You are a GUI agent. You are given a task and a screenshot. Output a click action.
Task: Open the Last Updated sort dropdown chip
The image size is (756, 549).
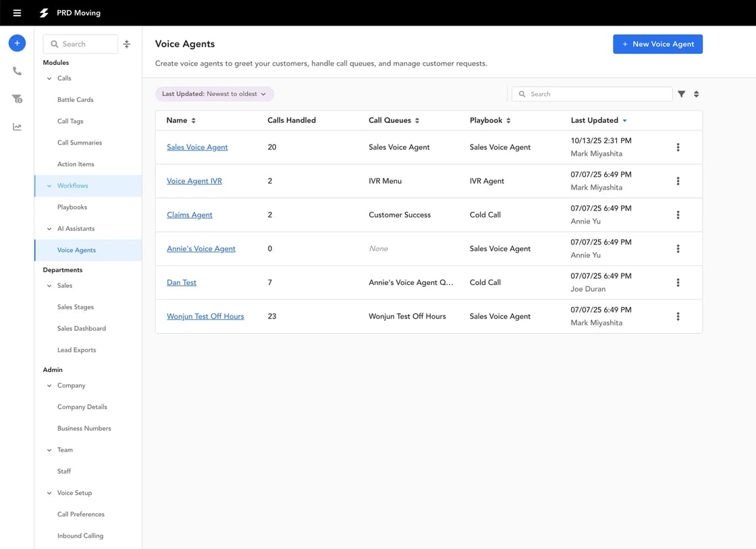[x=214, y=94]
